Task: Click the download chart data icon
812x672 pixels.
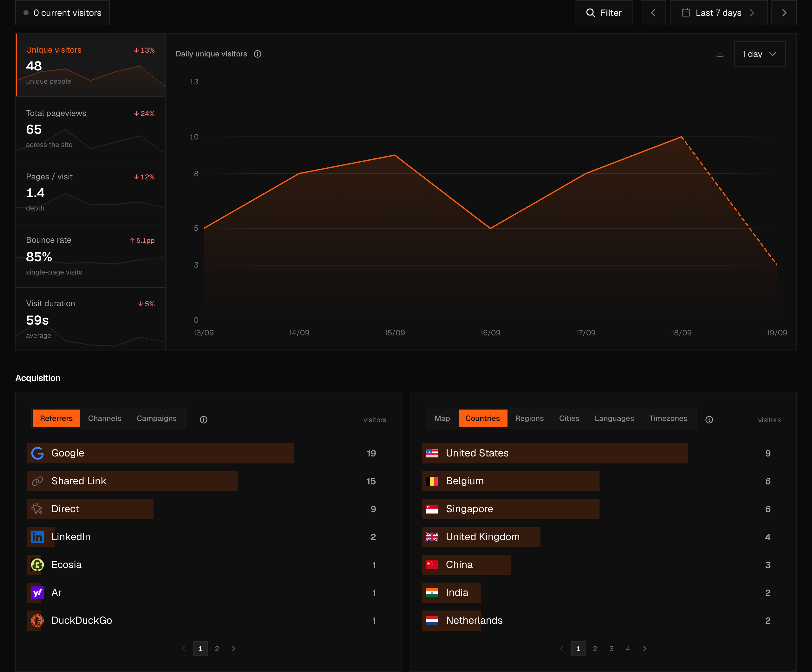Action: pos(720,54)
